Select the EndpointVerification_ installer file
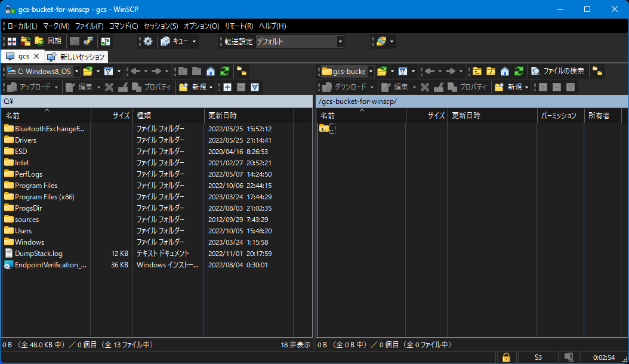 coord(51,265)
